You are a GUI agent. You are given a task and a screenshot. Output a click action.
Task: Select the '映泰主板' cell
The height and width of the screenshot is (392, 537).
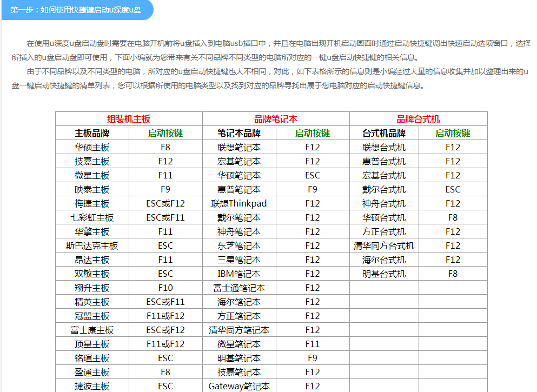click(92, 189)
